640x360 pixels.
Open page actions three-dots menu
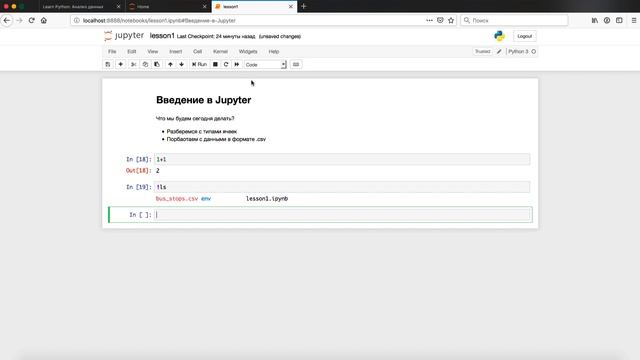coord(429,20)
